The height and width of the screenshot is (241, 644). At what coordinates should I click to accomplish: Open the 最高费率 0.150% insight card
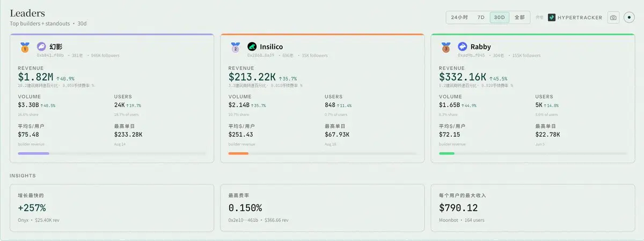point(322,208)
